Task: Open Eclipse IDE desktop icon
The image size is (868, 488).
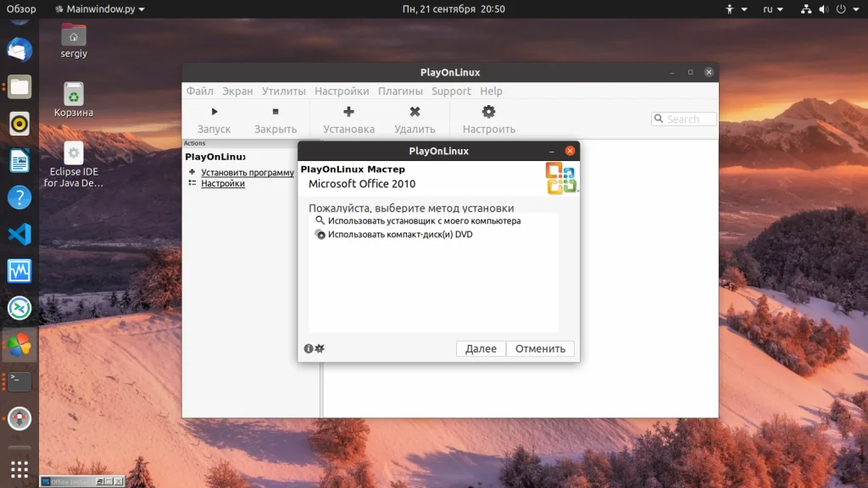Action: (x=74, y=165)
